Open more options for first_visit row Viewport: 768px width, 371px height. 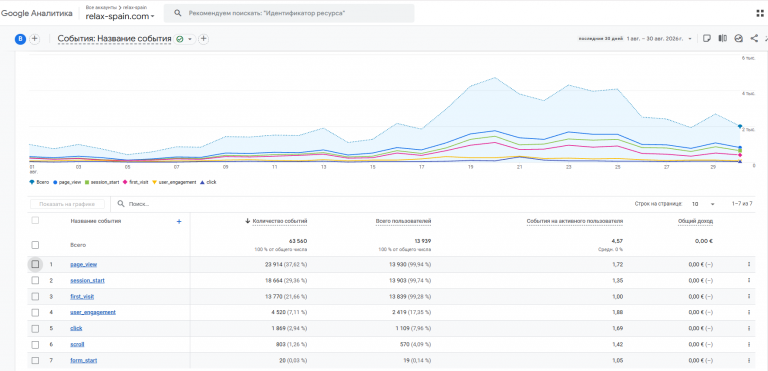[x=749, y=297]
